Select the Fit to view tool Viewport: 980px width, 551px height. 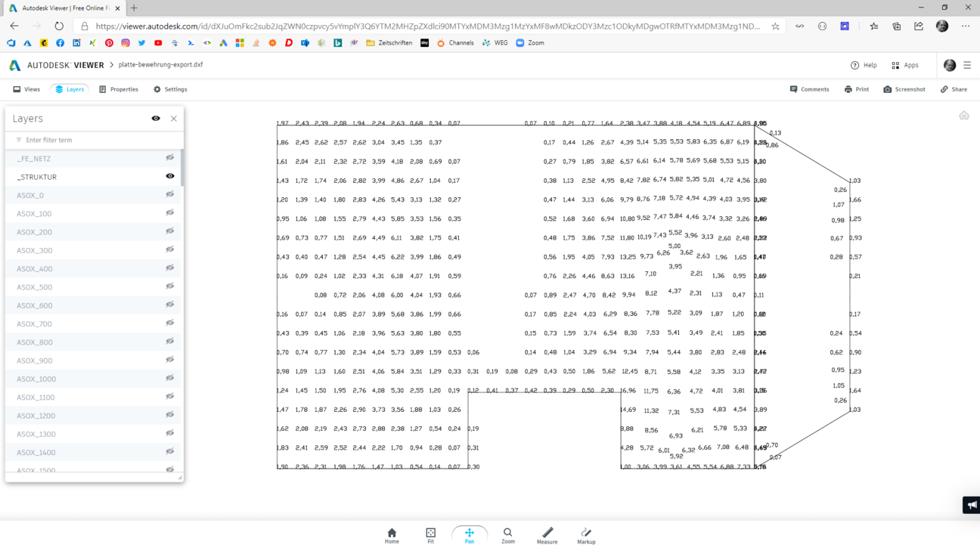point(430,535)
